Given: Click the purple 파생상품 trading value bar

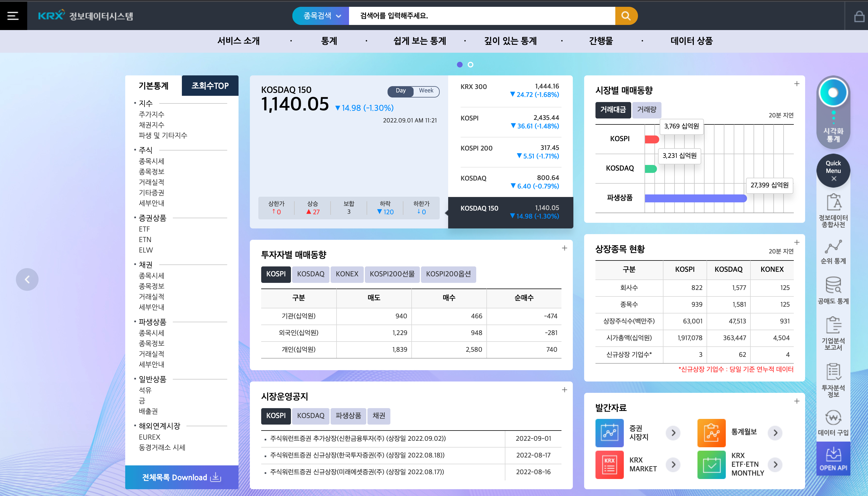Looking at the screenshot, I should pyautogui.click(x=696, y=198).
